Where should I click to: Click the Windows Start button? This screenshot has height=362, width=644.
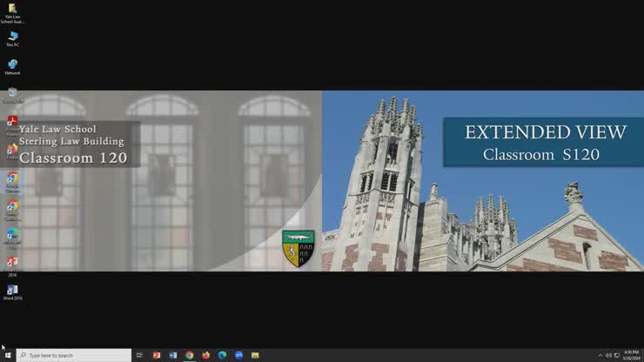(8, 355)
